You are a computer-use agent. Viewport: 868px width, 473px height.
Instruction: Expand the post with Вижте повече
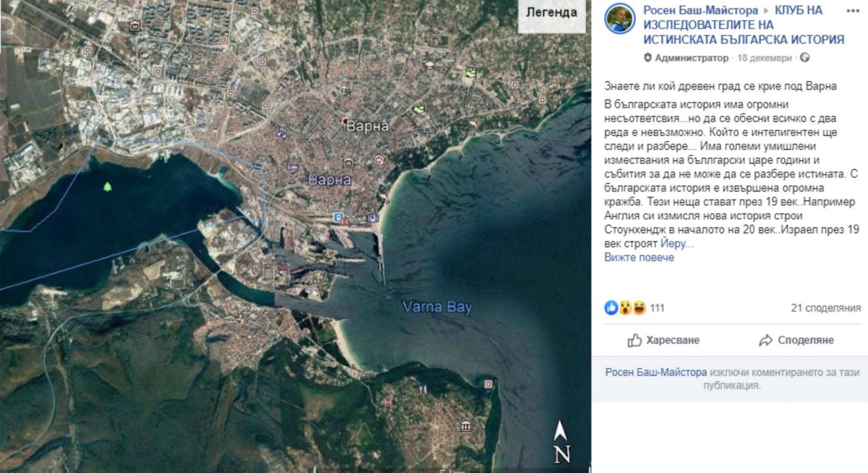coord(639,258)
